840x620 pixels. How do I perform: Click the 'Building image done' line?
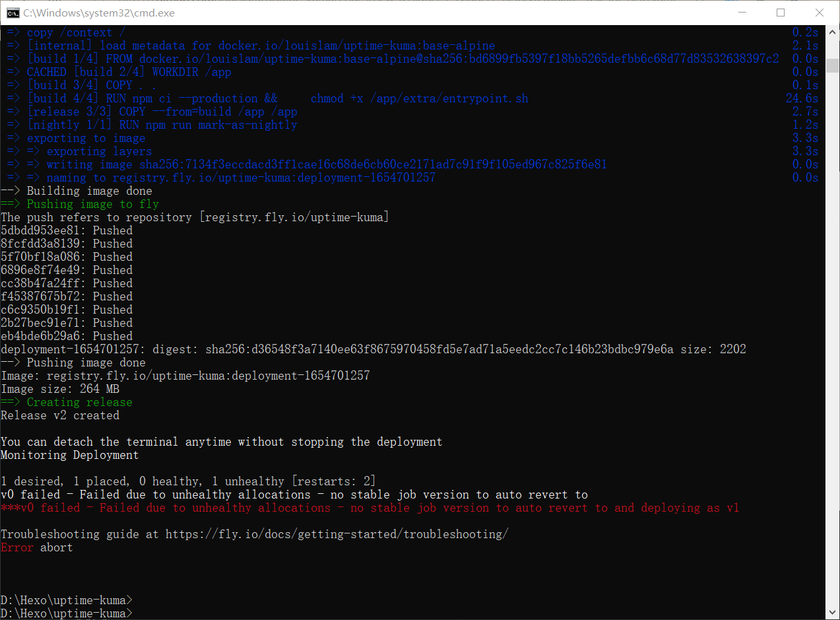77,191
